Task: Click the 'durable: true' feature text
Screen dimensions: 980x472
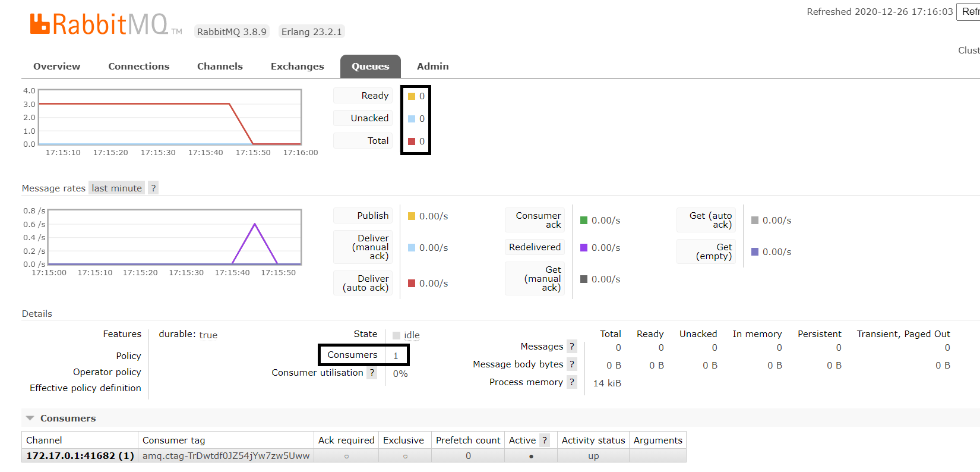Action: 188,334
